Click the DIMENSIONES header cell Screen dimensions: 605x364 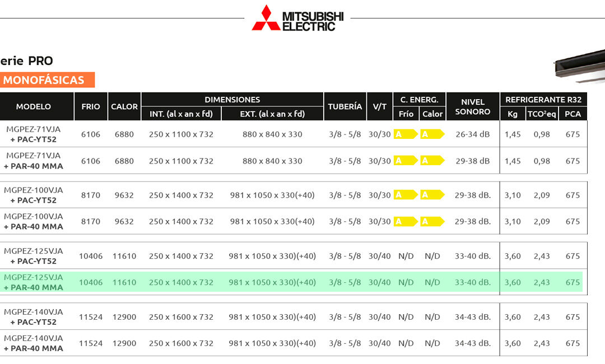tap(232, 100)
